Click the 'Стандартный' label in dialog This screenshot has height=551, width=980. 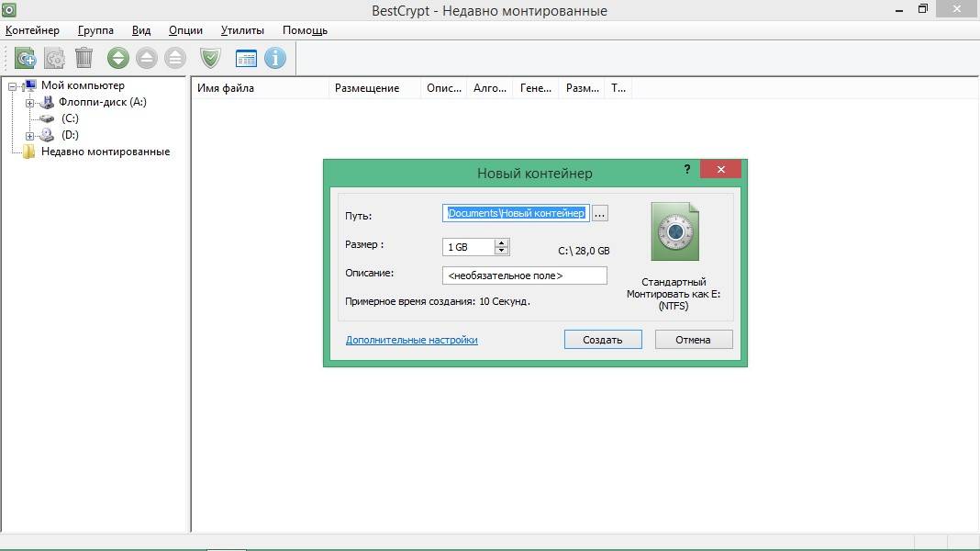(x=674, y=282)
